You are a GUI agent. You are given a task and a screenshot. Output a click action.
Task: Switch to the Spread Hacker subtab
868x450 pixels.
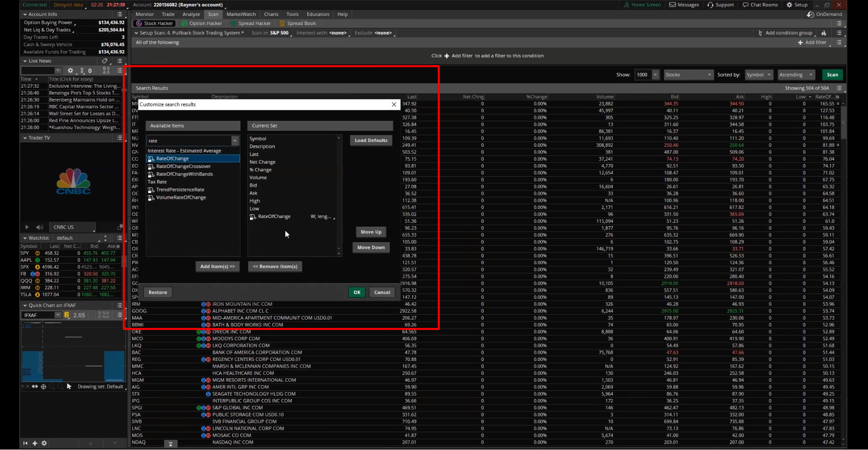(251, 24)
